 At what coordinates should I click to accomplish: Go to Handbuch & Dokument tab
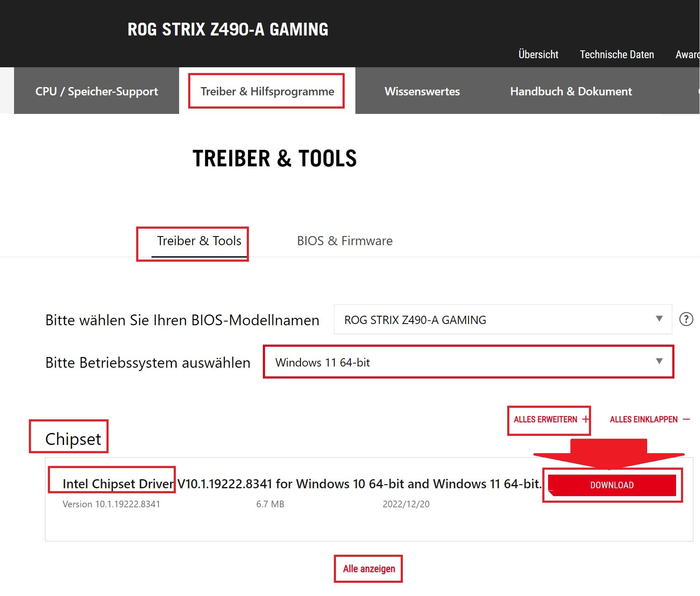click(x=571, y=91)
